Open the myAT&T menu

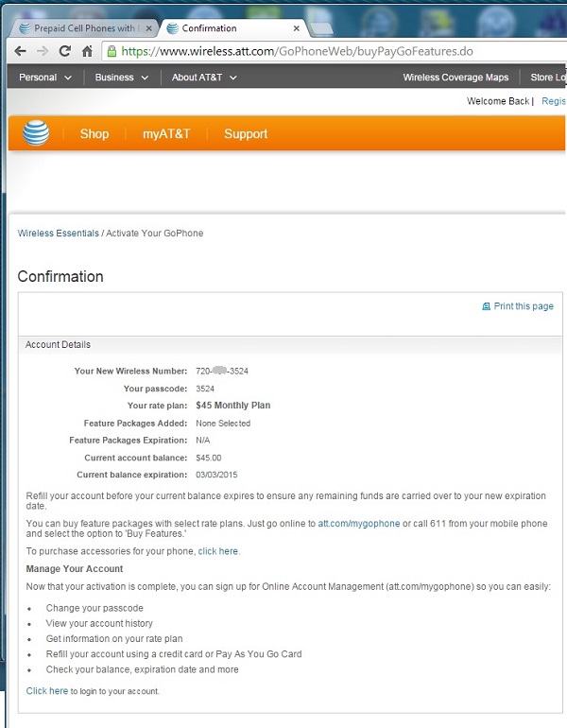[166, 133]
